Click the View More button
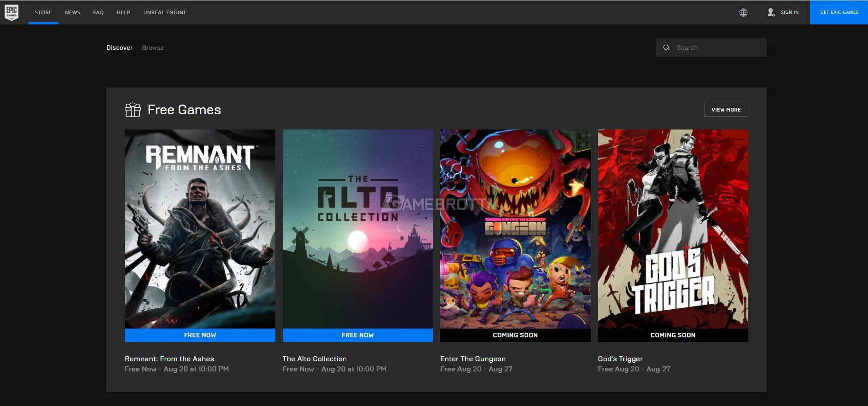This screenshot has width=868, height=406. tap(726, 110)
